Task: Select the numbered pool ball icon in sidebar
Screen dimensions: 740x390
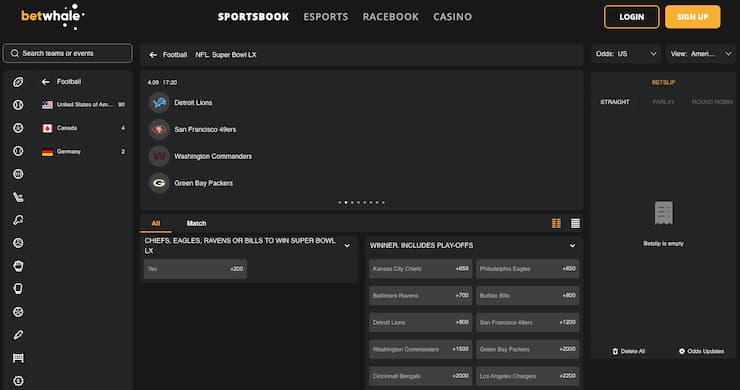Action: 18,381
